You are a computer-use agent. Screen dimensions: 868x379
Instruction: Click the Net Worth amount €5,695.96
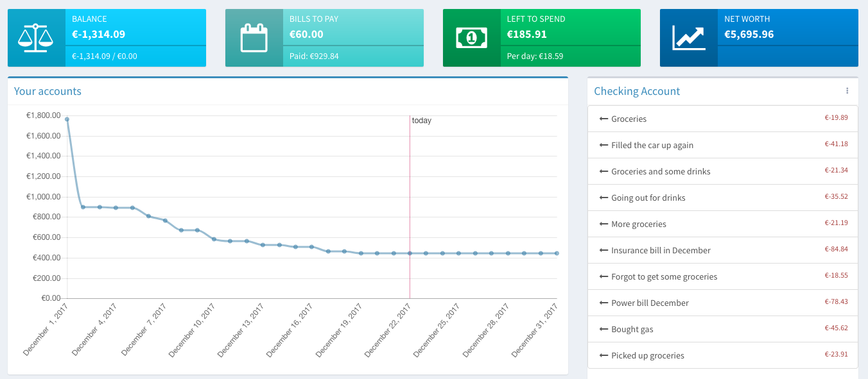pyautogui.click(x=749, y=34)
